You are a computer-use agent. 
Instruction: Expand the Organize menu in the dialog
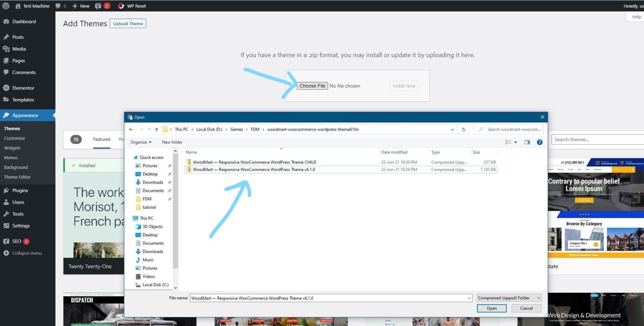140,142
